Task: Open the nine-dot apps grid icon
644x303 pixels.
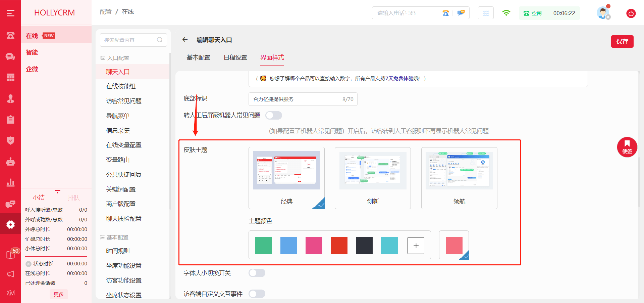Action: click(486, 13)
